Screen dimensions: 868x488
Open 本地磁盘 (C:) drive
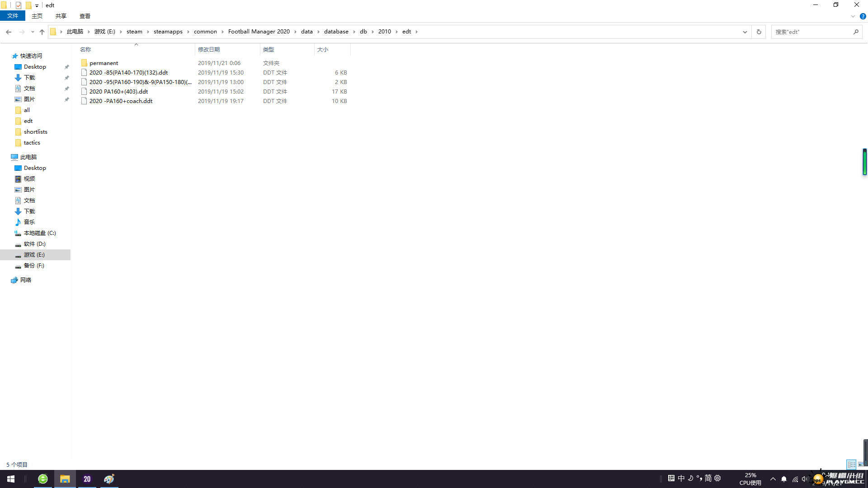(x=40, y=233)
